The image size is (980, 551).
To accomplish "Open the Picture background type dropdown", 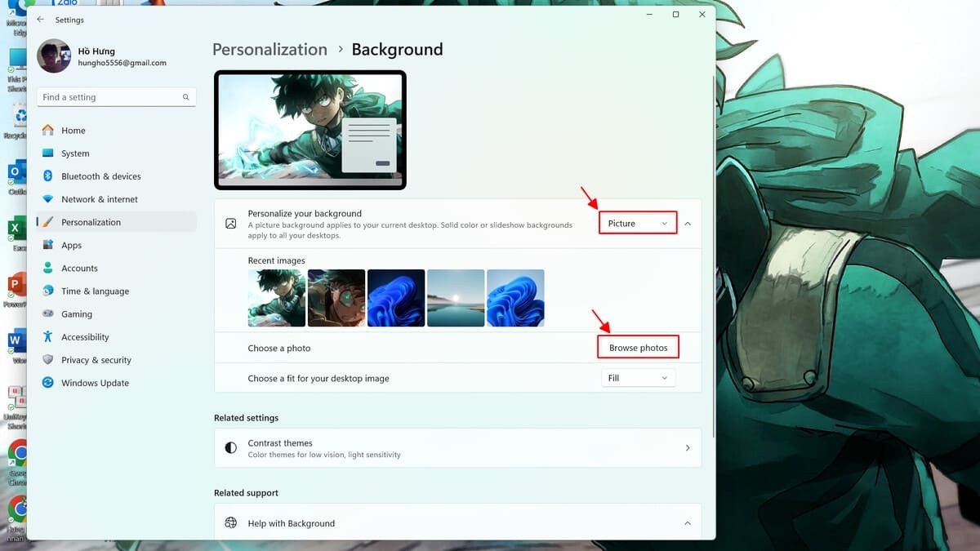I will pos(637,224).
